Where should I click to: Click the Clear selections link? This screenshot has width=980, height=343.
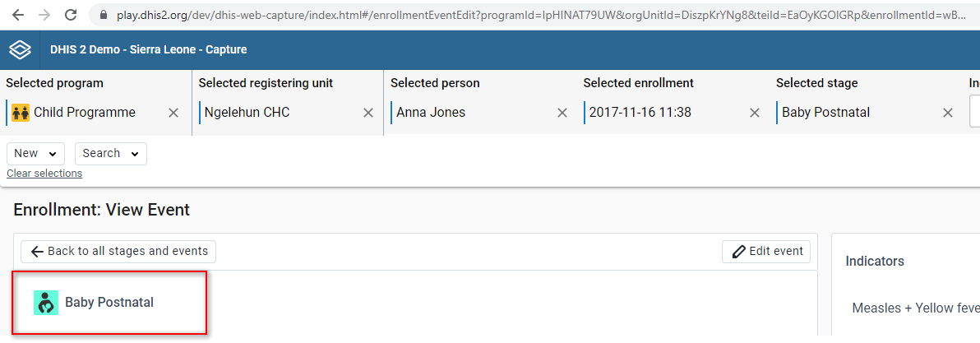pos(44,173)
